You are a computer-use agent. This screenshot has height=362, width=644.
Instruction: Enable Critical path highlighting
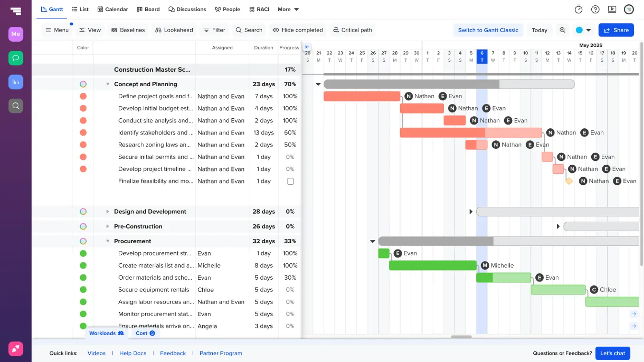click(352, 30)
